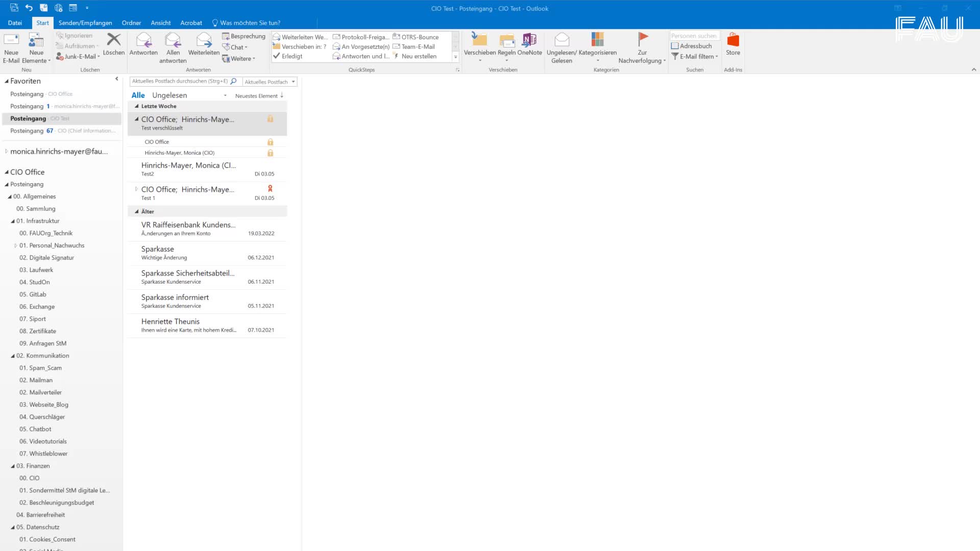This screenshot has height=551, width=980.
Task: Expand the 01. Personal_Nachwuchs folder
Action: (16, 246)
